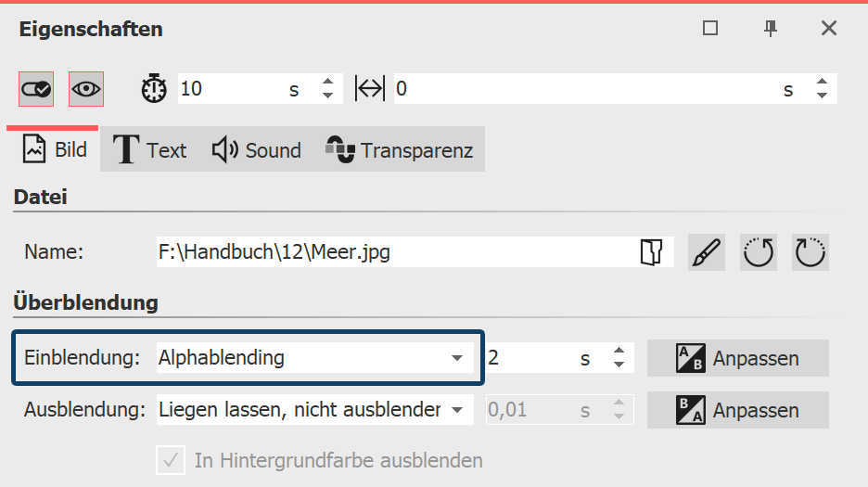
Task: Open the Einblendung Alphablending dropdown
Action: 456,358
